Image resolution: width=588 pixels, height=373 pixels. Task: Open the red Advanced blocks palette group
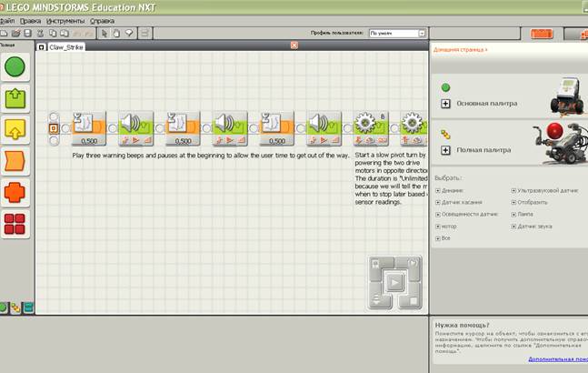coord(15,224)
